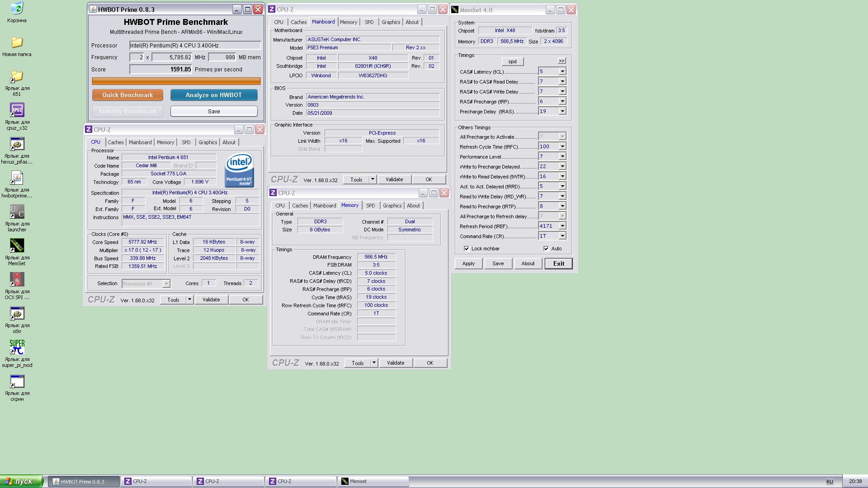This screenshot has width=868, height=488.
Task: Click OK in the CPU-Z CPU window
Action: click(245, 300)
